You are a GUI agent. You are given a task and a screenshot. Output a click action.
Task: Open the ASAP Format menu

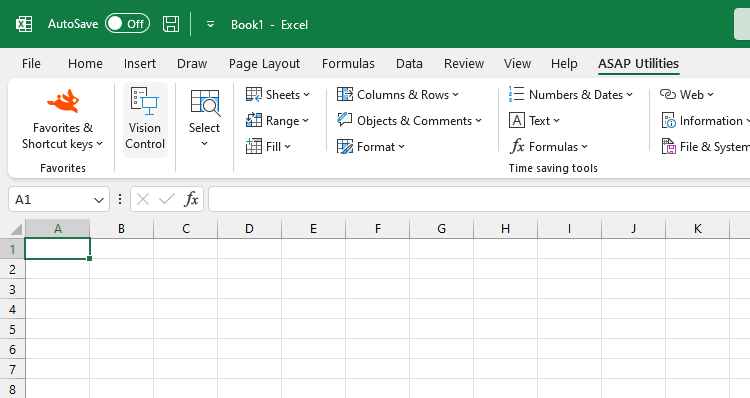pyautogui.click(x=370, y=146)
